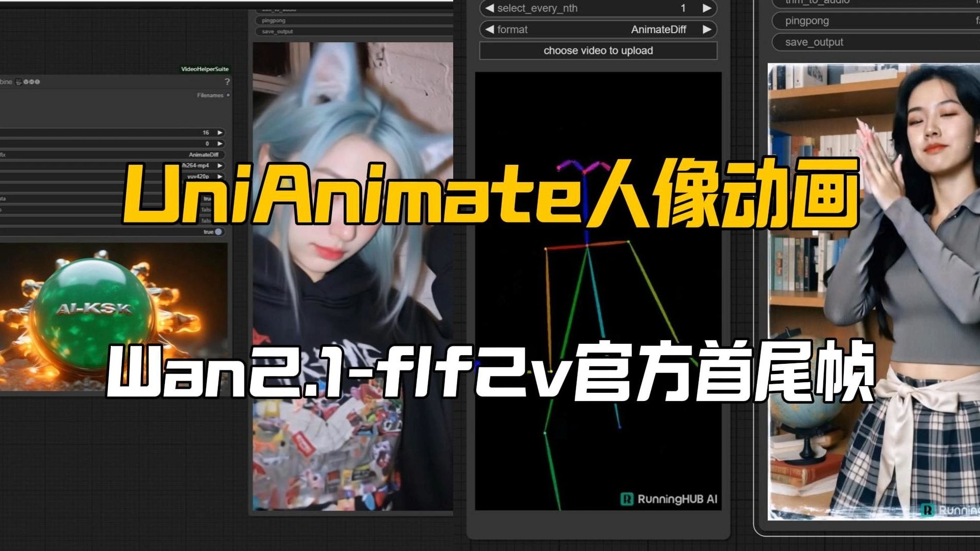Click the Filenames output connector dot
This screenshot has width=980, height=551.
(228, 95)
